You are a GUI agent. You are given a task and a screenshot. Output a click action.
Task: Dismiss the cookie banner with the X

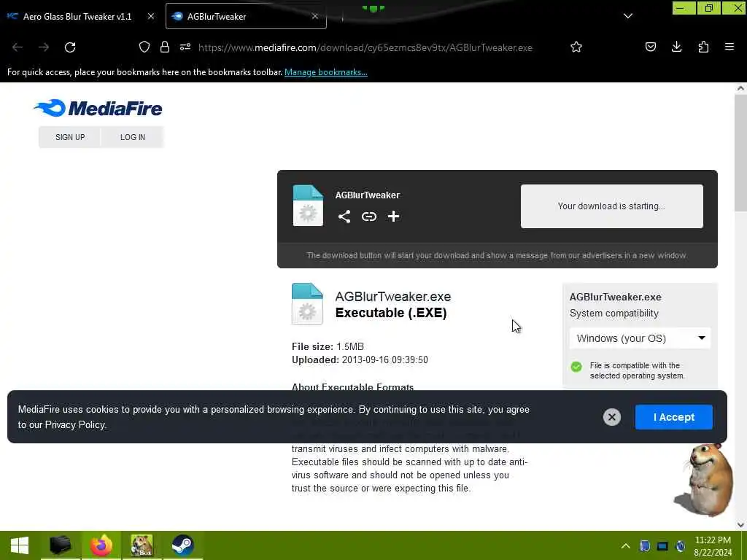coord(612,417)
